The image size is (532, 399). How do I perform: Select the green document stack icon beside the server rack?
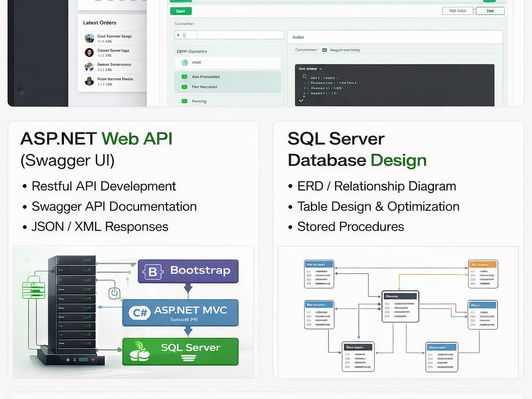[x=33, y=290]
